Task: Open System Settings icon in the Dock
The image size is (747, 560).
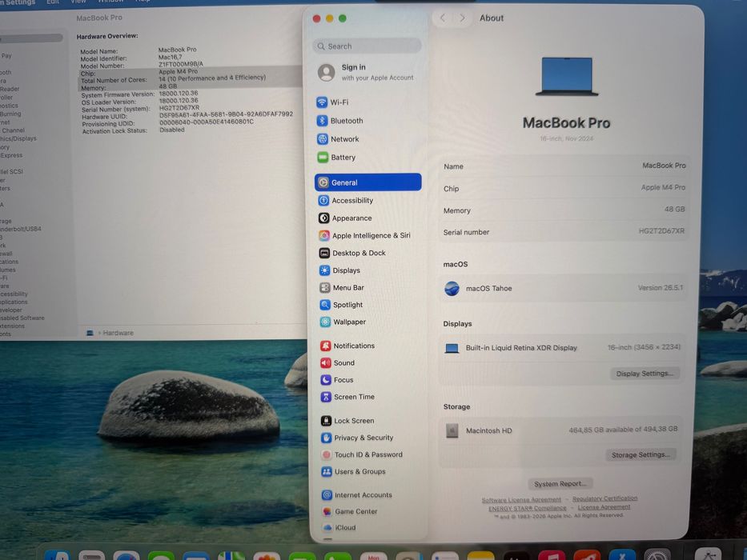Action: click(x=657, y=554)
